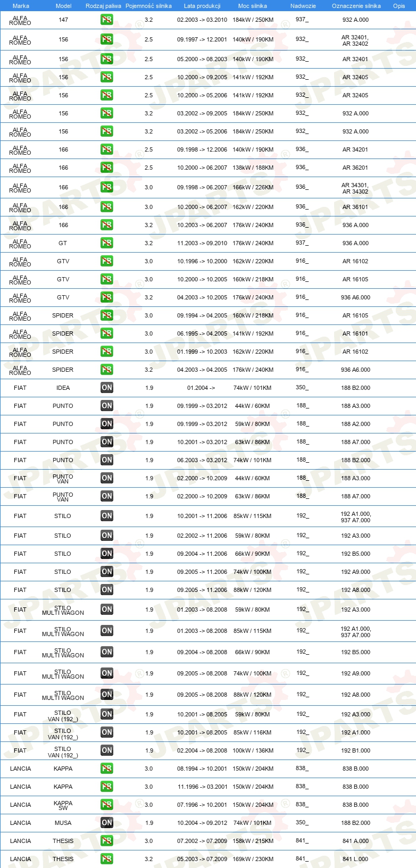Click the engine code 'AR 32401, AR 32402'

(355, 40)
